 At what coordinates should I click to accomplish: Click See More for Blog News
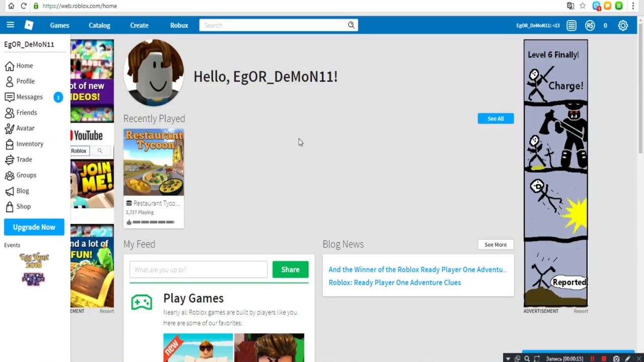(x=496, y=245)
